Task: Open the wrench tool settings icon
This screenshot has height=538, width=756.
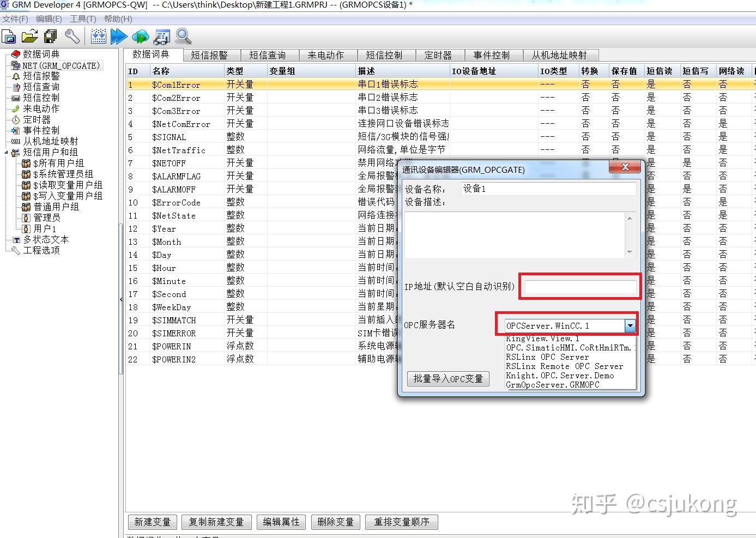Action: 72,37
